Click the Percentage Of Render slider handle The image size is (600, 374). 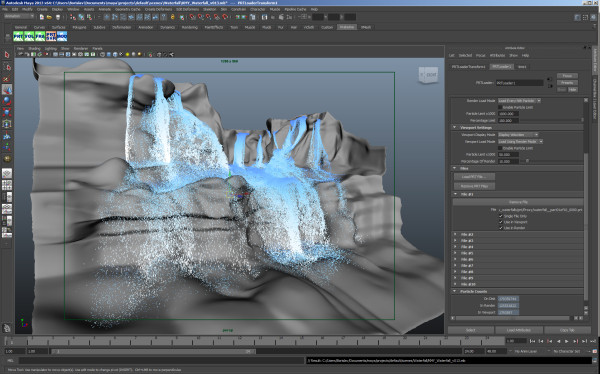click(x=527, y=161)
